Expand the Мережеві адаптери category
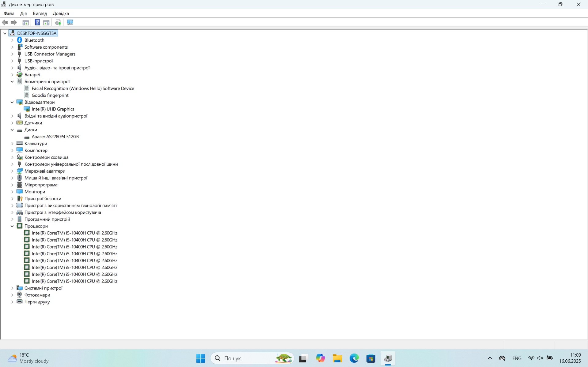588x367 pixels. coord(12,171)
